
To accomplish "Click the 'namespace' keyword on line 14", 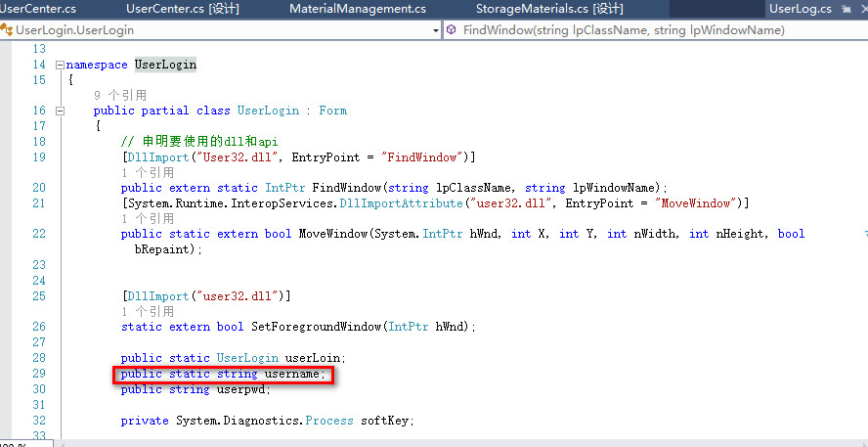I will coord(97,65).
